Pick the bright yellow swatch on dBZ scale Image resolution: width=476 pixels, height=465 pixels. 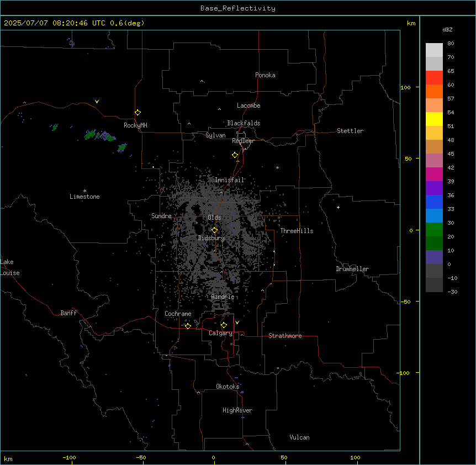[x=434, y=119]
